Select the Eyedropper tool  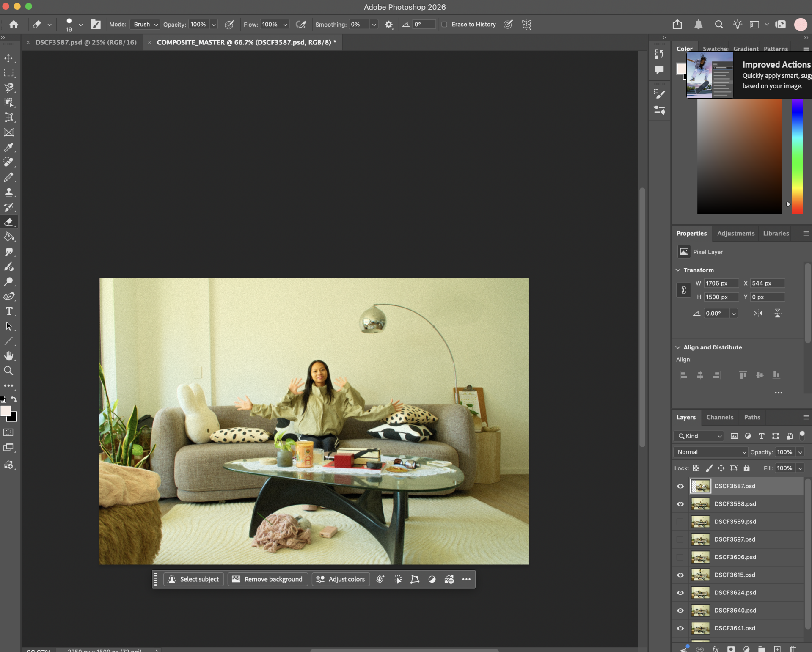click(x=8, y=147)
